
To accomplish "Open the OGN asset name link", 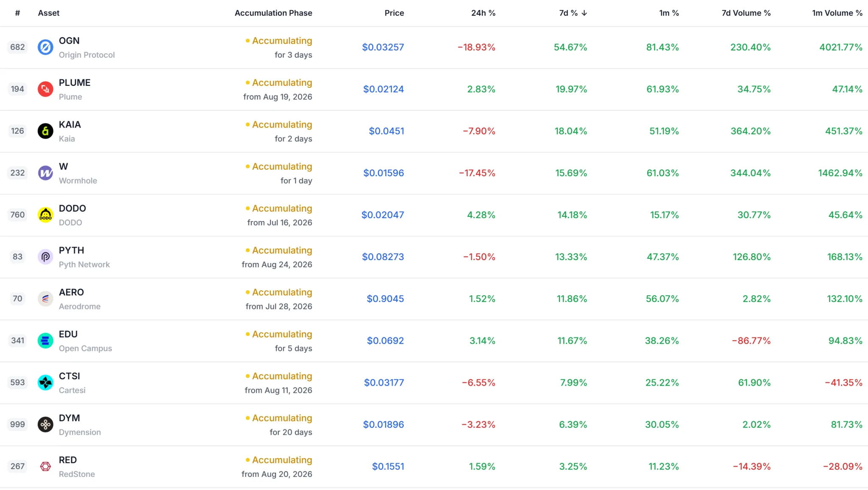I will pyautogui.click(x=69, y=41).
